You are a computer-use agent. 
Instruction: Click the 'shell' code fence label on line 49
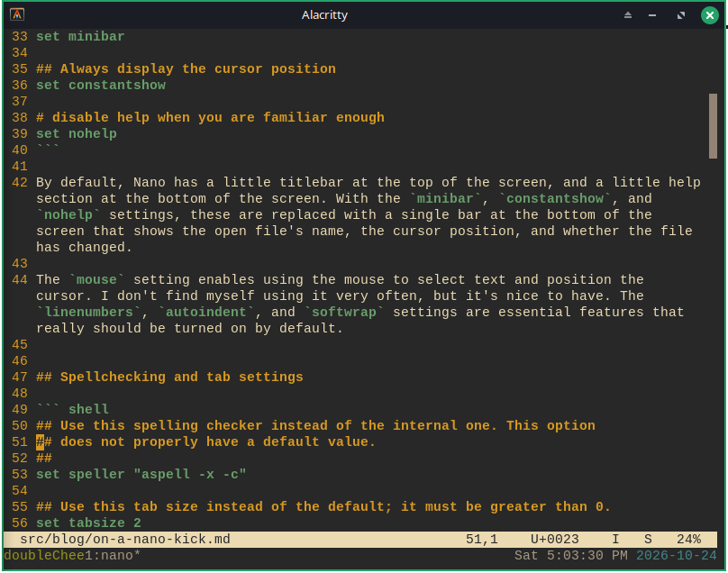coord(88,410)
